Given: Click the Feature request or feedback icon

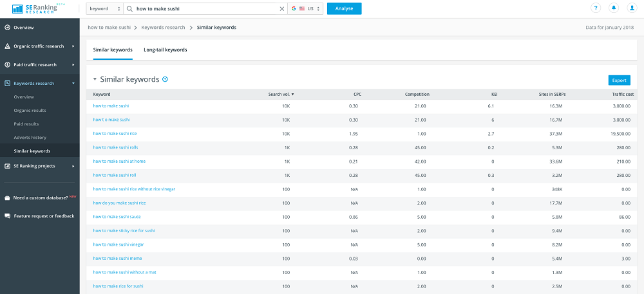Looking at the screenshot, I should [x=8, y=216].
